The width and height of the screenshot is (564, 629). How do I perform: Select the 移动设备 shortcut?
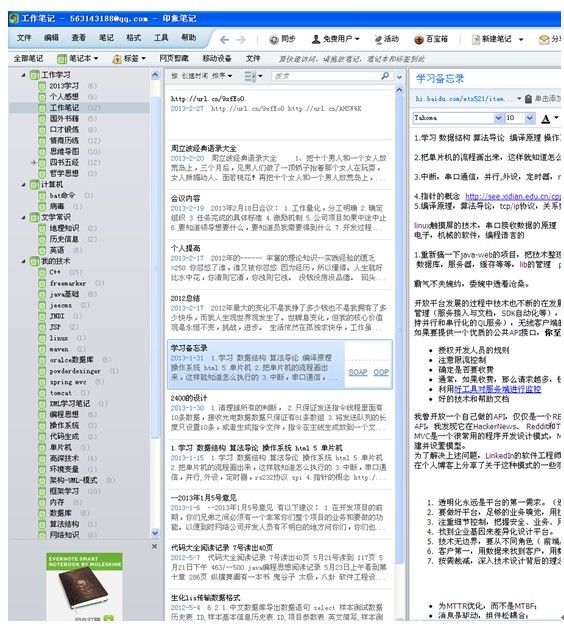pos(217,59)
